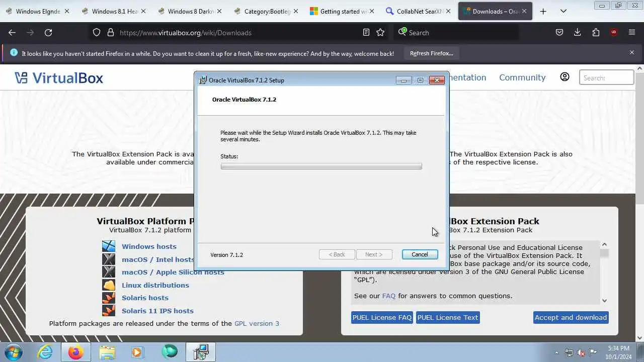The height and width of the screenshot is (362, 644).
Task: Close the Windows 8.1 tab
Action: 143,11
